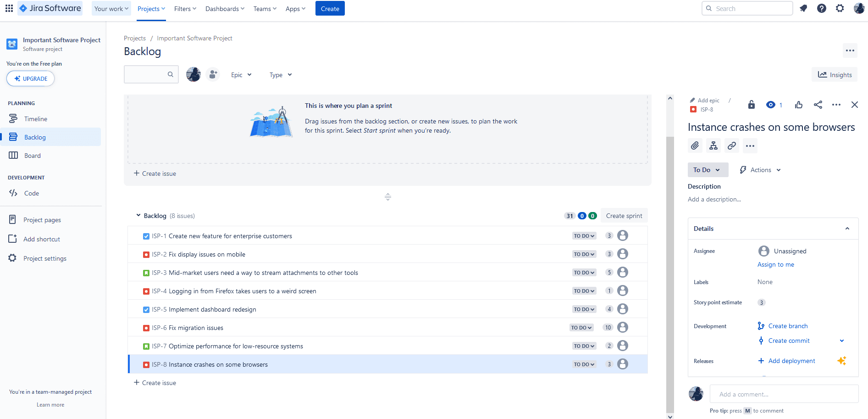Click the Create sprint button
Screen dimensions: 868x419
(624, 215)
